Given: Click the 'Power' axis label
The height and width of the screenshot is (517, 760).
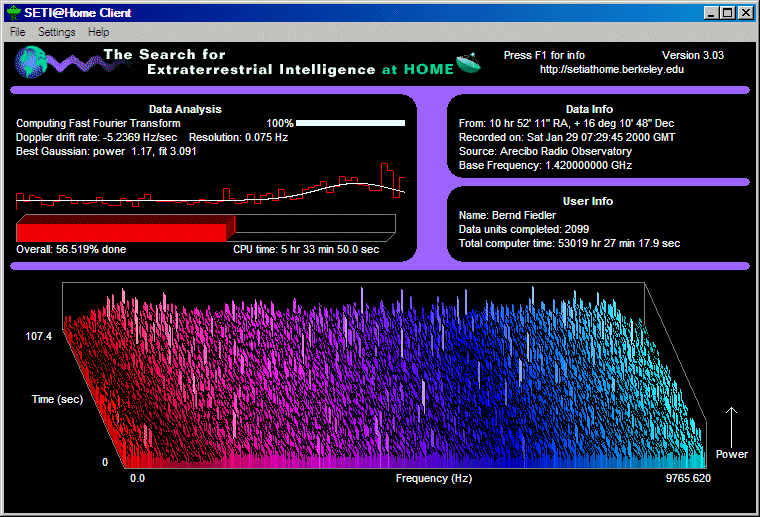Looking at the screenshot, I should [x=731, y=454].
